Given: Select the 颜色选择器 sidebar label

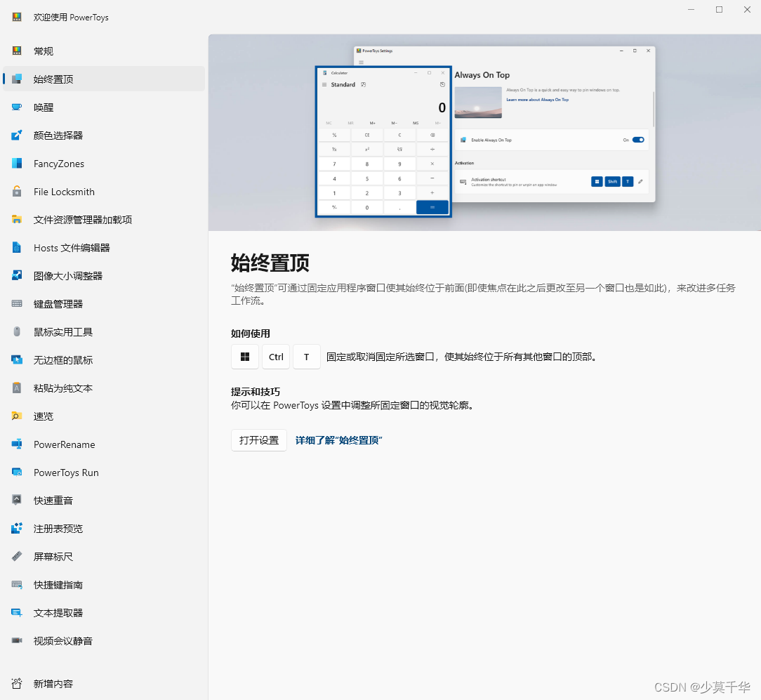Looking at the screenshot, I should coord(58,136).
